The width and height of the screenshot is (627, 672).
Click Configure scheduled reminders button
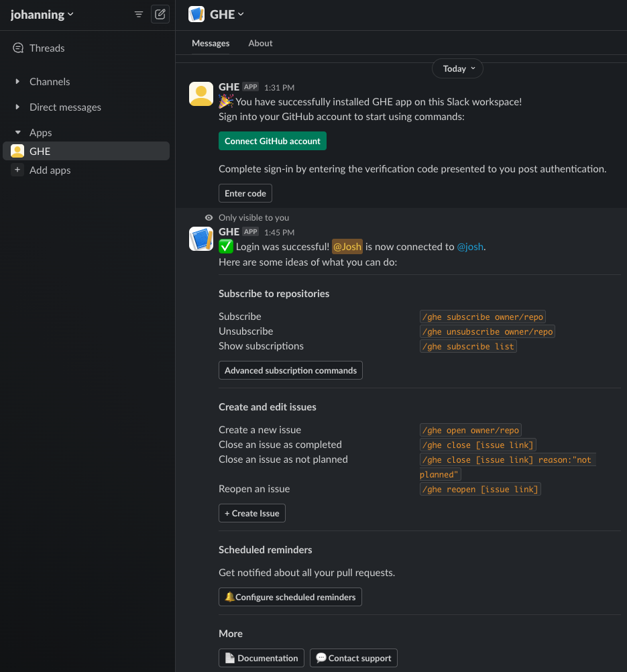290,597
